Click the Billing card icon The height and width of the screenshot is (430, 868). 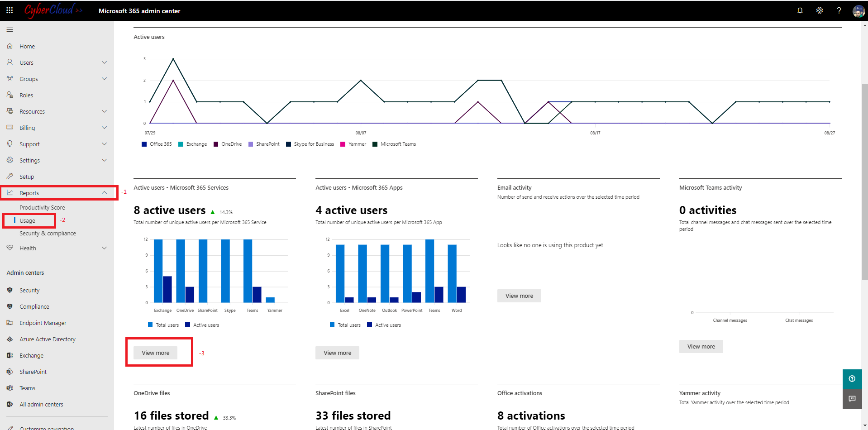[10, 128]
